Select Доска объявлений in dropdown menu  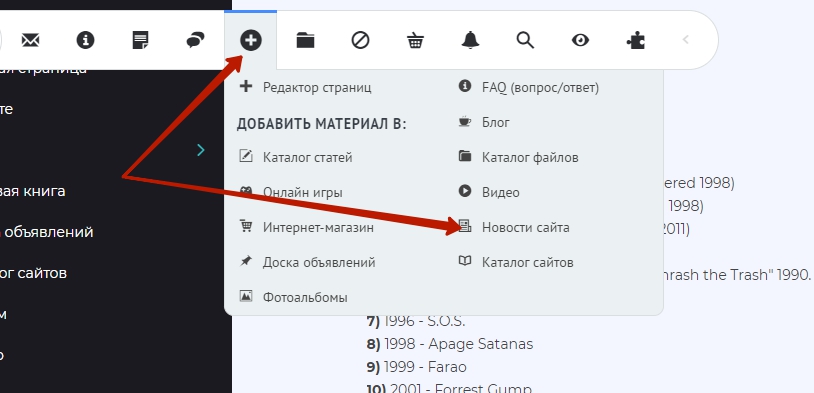point(319,263)
